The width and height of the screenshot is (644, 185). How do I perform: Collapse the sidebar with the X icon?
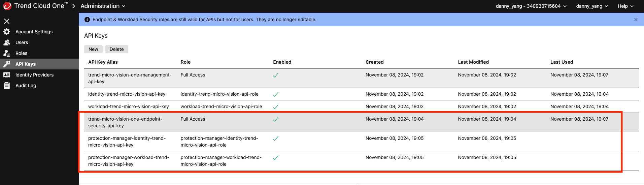tap(7, 21)
